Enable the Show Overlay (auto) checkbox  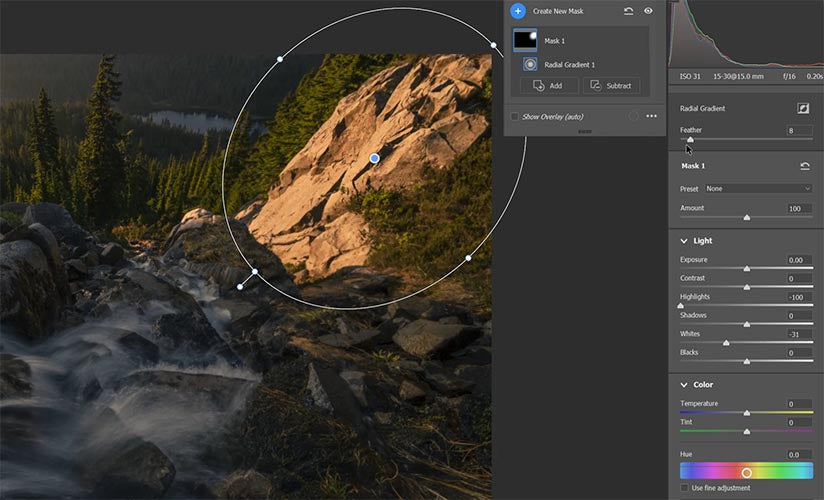click(515, 116)
